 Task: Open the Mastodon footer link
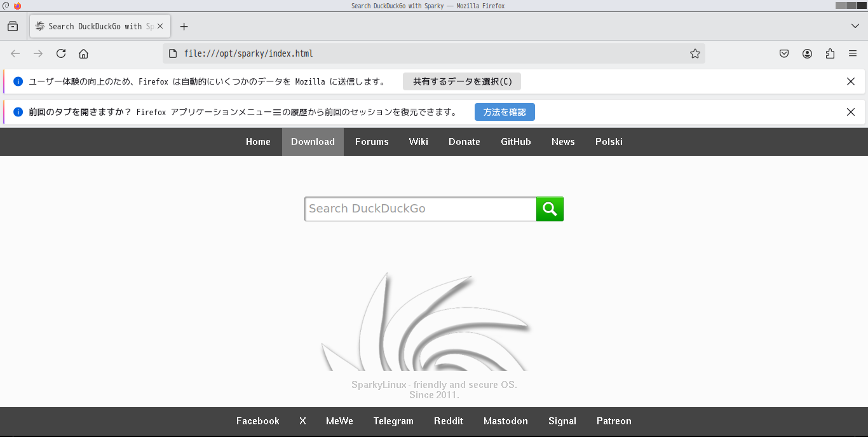coord(506,421)
